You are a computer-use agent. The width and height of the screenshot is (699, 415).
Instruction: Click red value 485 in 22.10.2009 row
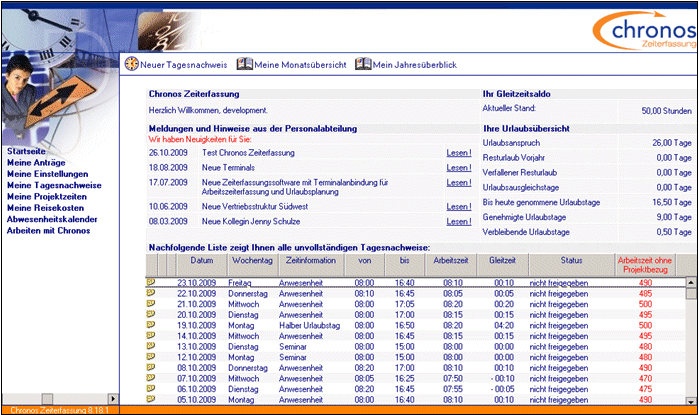click(645, 294)
